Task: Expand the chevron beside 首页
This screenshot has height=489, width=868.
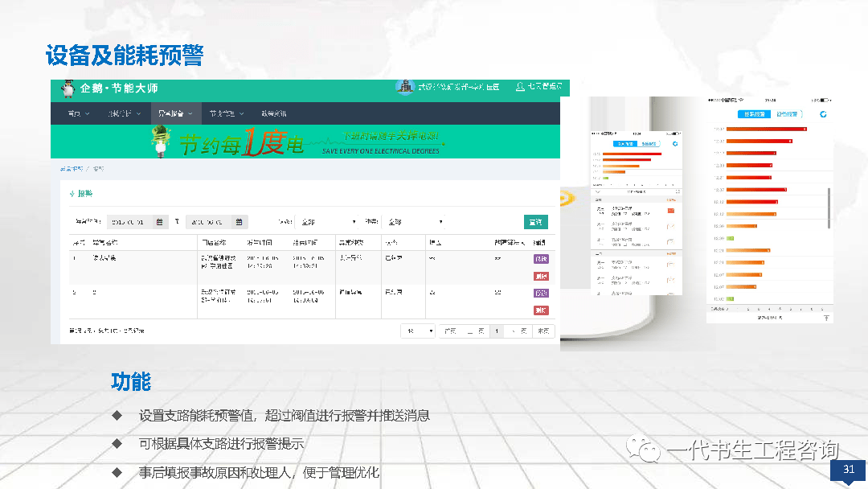Action: pyautogui.click(x=87, y=113)
